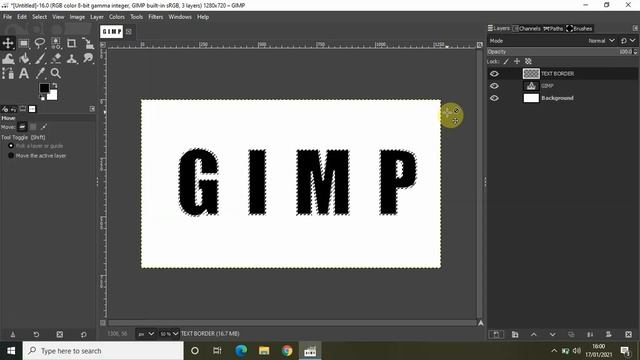The image size is (640, 360).
Task: Switch to the Channels tab
Action: [x=527, y=29]
